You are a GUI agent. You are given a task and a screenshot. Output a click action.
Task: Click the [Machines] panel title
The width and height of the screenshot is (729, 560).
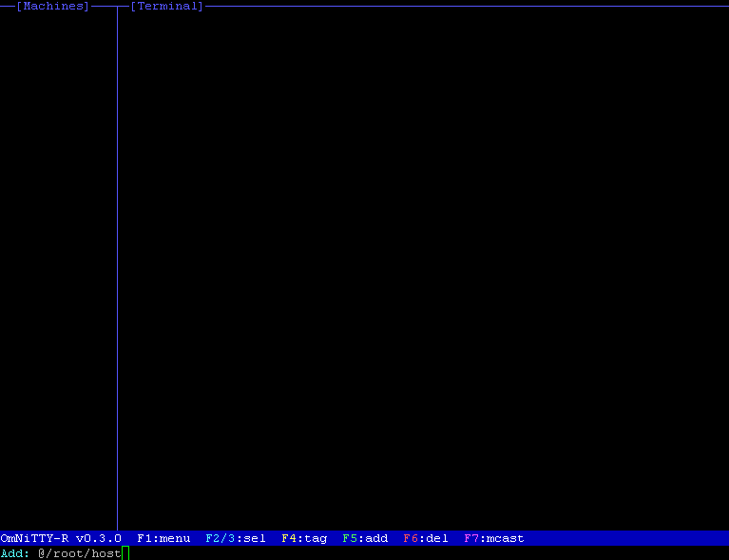(53, 7)
